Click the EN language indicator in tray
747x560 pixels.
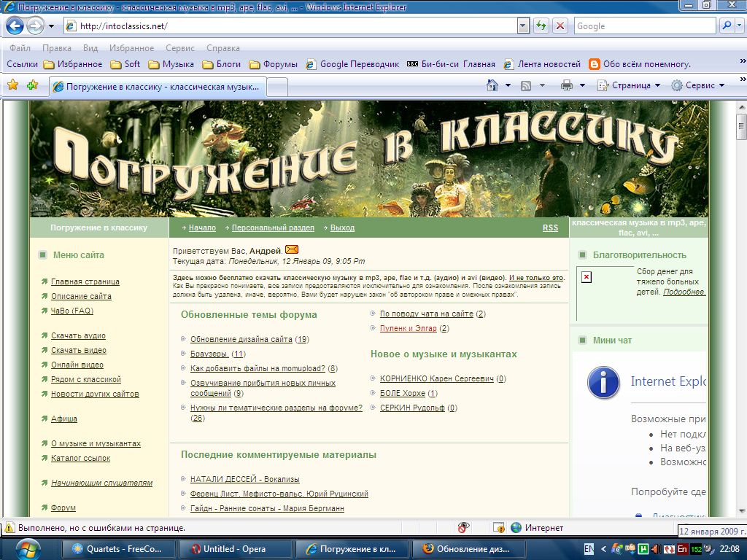(x=589, y=549)
